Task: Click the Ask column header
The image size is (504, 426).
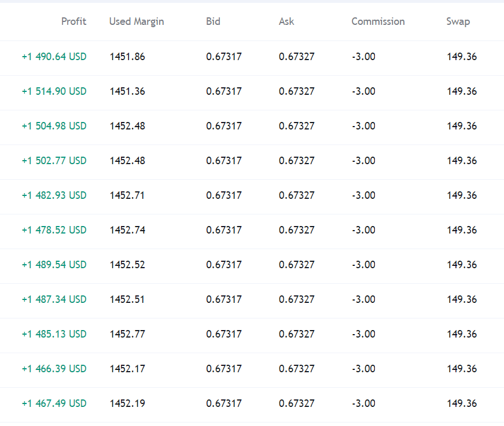Action: pyautogui.click(x=286, y=21)
